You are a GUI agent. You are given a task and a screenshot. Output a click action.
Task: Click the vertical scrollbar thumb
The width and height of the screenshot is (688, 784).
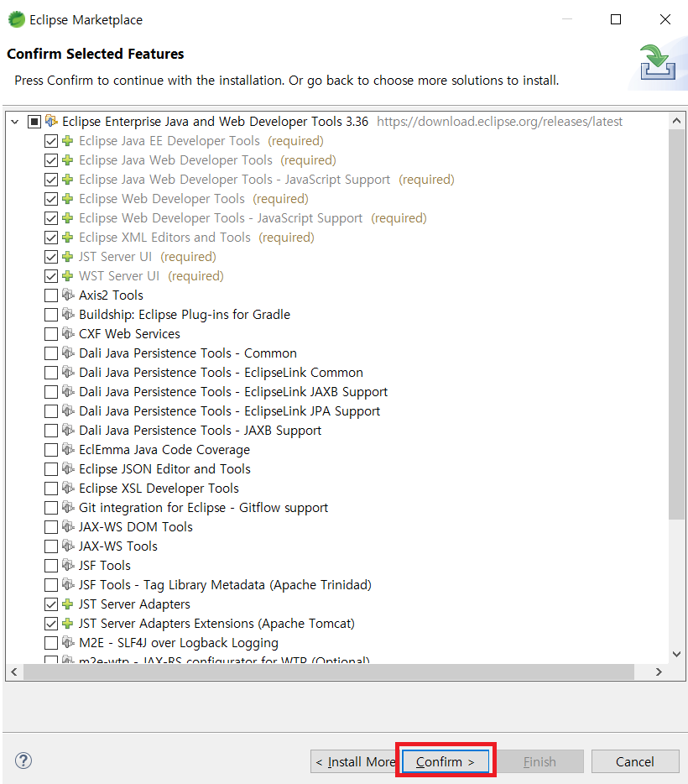coord(676,324)
